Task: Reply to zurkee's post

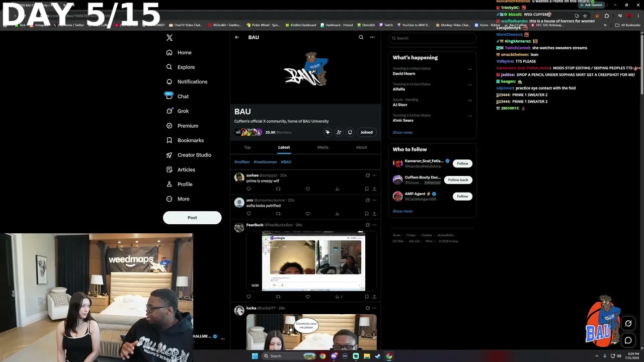Action: 249,189
